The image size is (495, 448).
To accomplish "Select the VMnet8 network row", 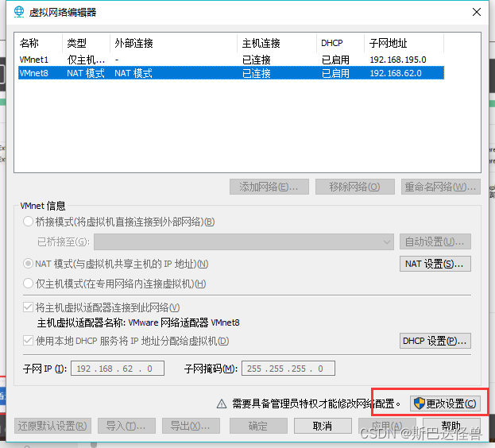I will (x=231, y=73).
